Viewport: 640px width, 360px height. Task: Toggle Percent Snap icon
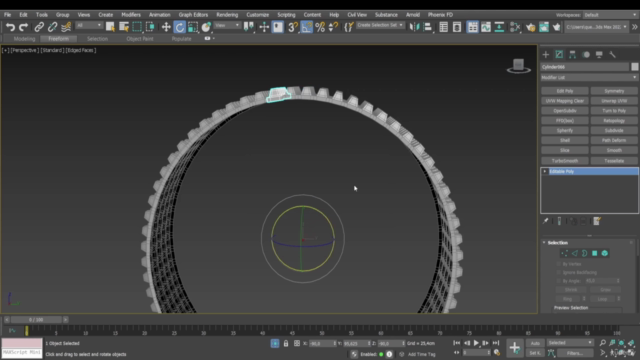tap(320, 27)
